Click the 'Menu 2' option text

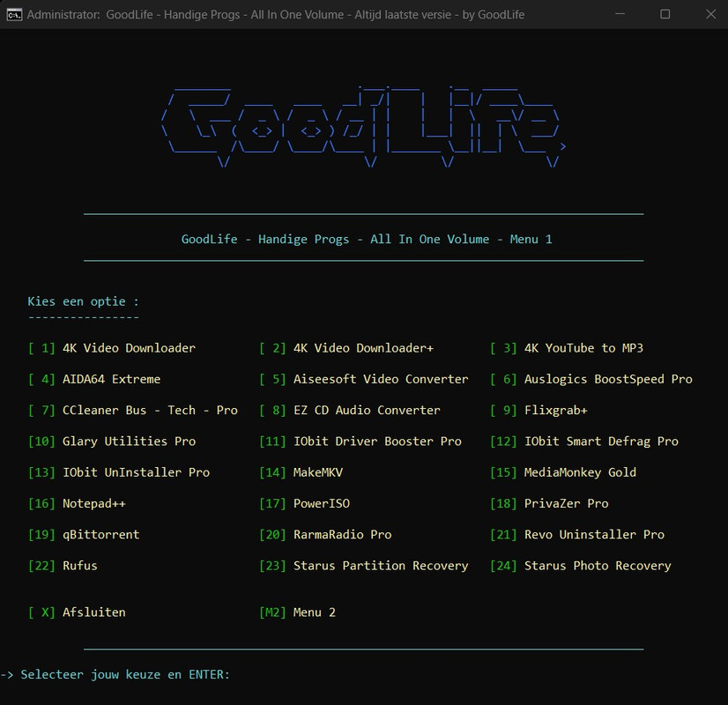[x=315, y=612]
